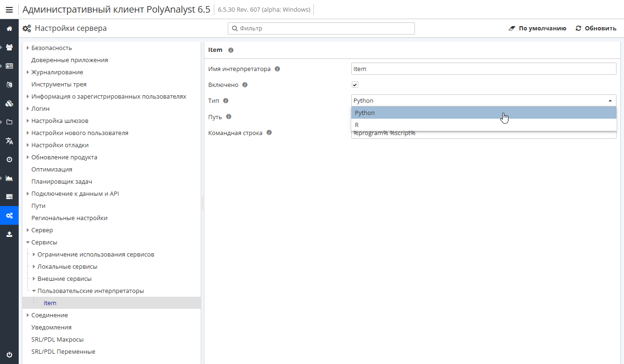Click the documents sidebar icon below ID card
The height and width of the screenshot is (364, 624).
pos(9,85)
